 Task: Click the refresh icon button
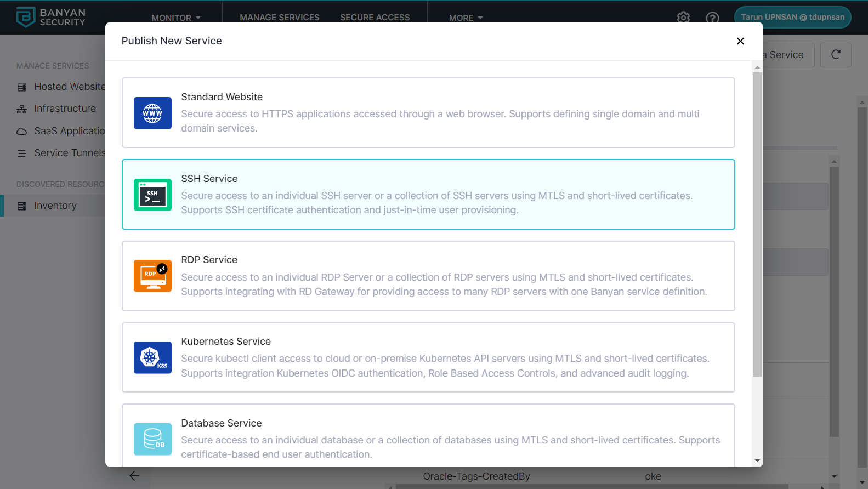click(x=836, y=55)
